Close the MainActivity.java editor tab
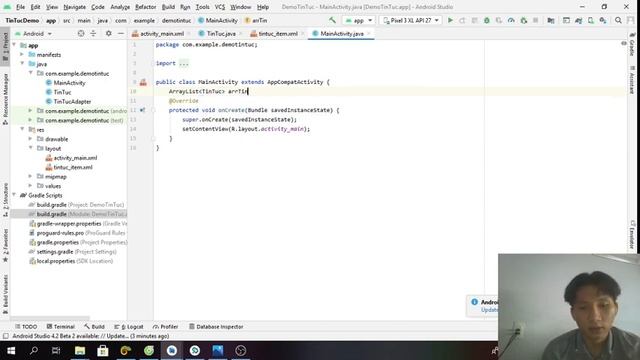The image size is (640, 360). pos(369,33)
